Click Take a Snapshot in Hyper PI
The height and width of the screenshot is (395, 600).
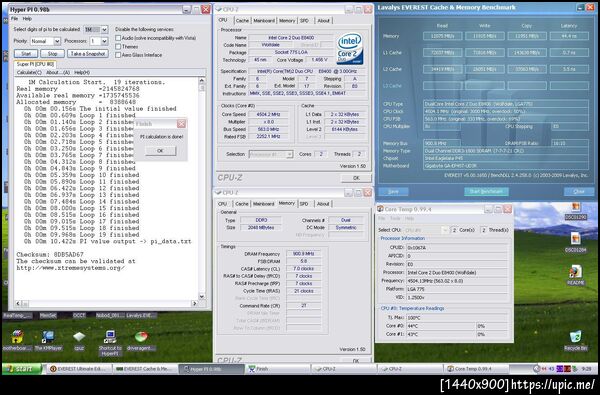click(88, 54)
